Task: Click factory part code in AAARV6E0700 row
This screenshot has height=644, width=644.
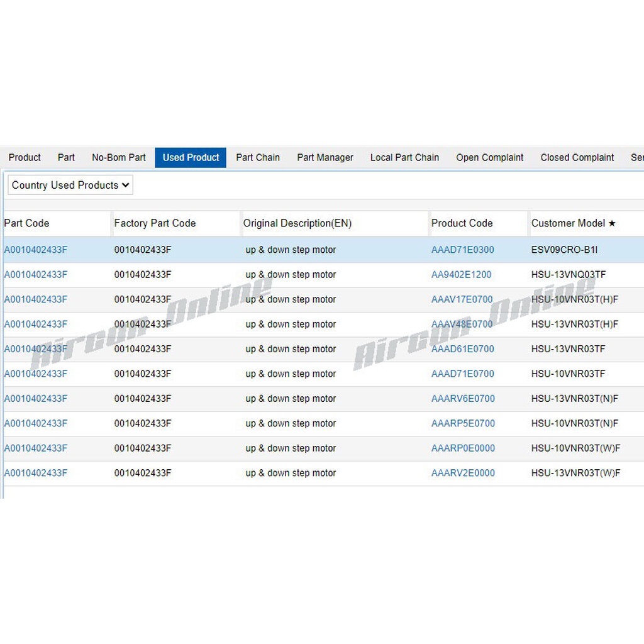Action: click(143, 399)
